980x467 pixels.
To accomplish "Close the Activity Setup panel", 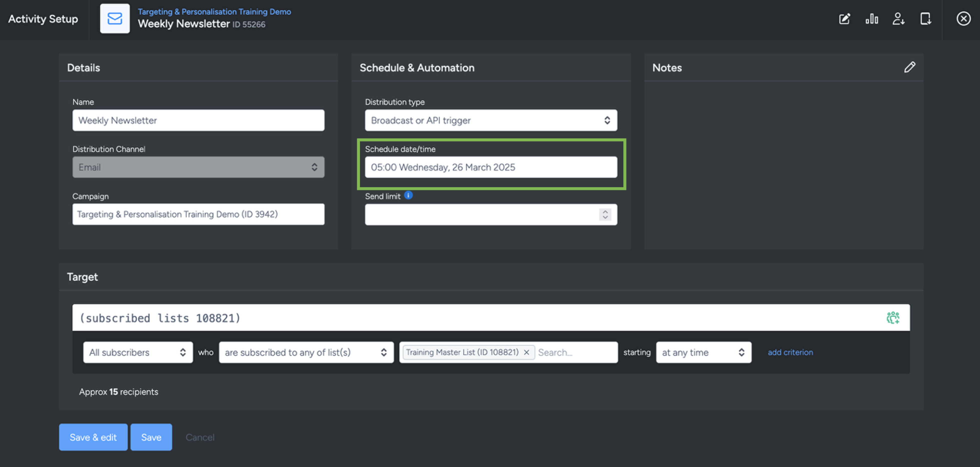I will coord(963,19).
